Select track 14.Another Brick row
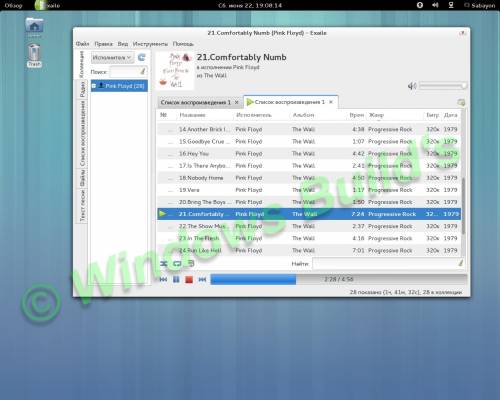The image size is (500, 400). pos(309,129)
